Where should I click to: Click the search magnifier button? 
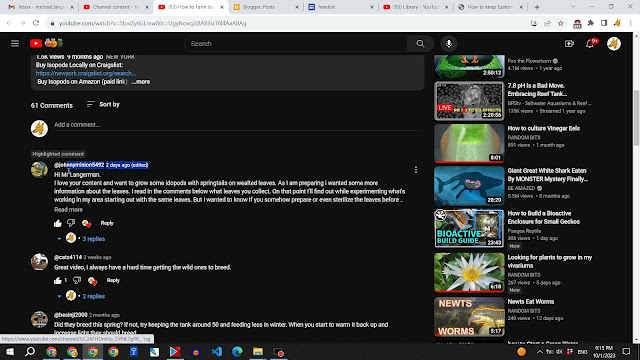point(420,44)
